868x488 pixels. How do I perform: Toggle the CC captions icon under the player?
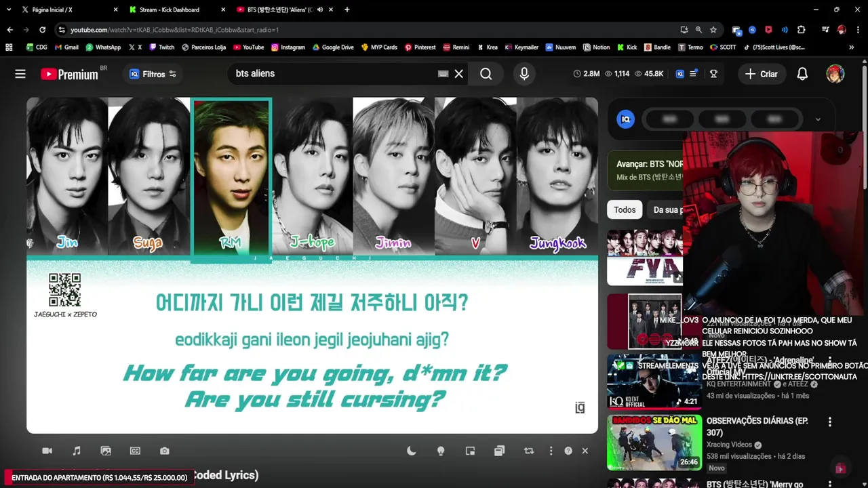coord(135,451)
